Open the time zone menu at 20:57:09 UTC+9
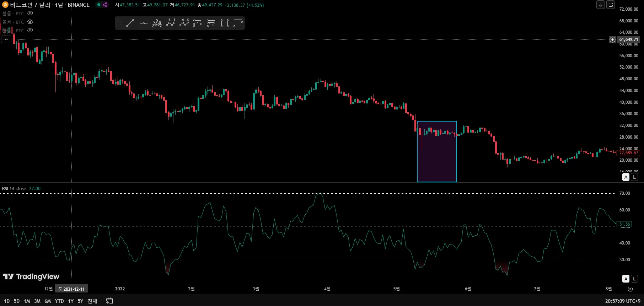The image size is (644, 306). (x=623, y=301)
